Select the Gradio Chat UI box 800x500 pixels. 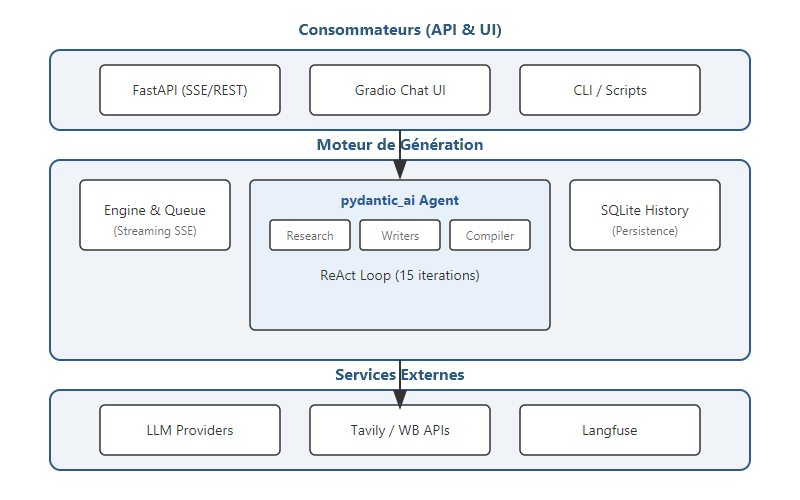[400, 90]
